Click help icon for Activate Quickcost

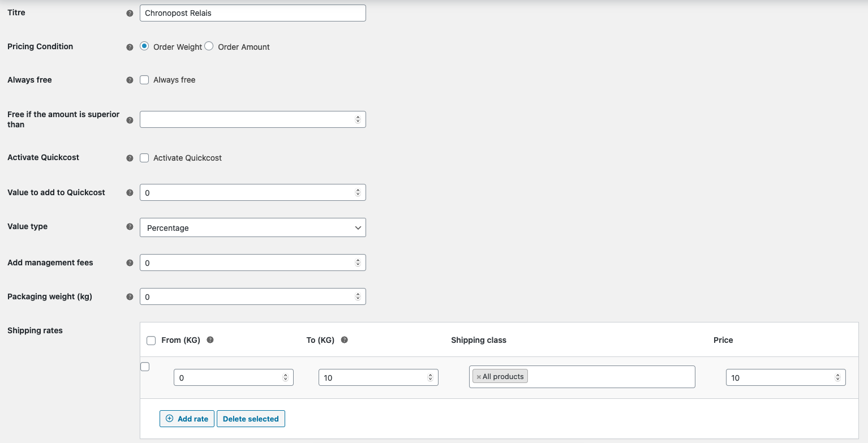pyautogui.click(x=130, y=158)
